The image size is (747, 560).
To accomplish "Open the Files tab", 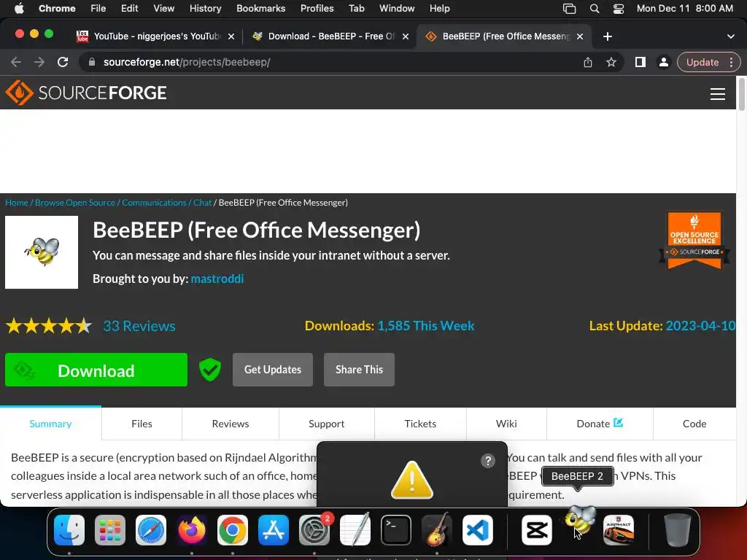I will 142,424.
